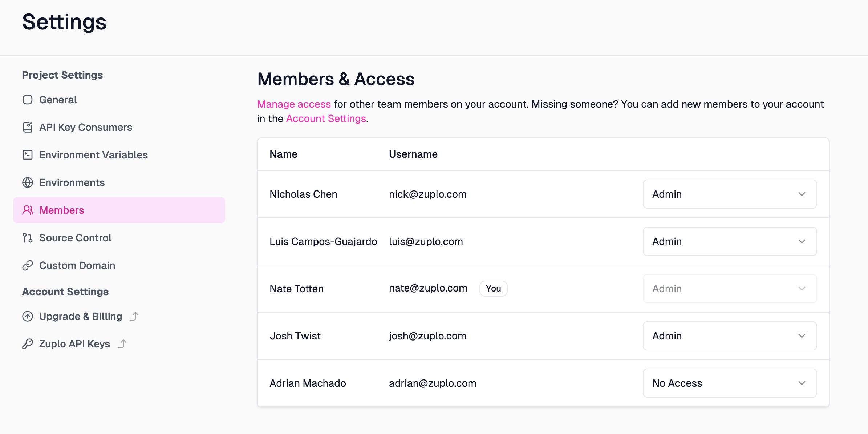Click the API Key Consumers notebook icon
The height and width of the screenshot is (434, 868).
click(x=28, y=127)
